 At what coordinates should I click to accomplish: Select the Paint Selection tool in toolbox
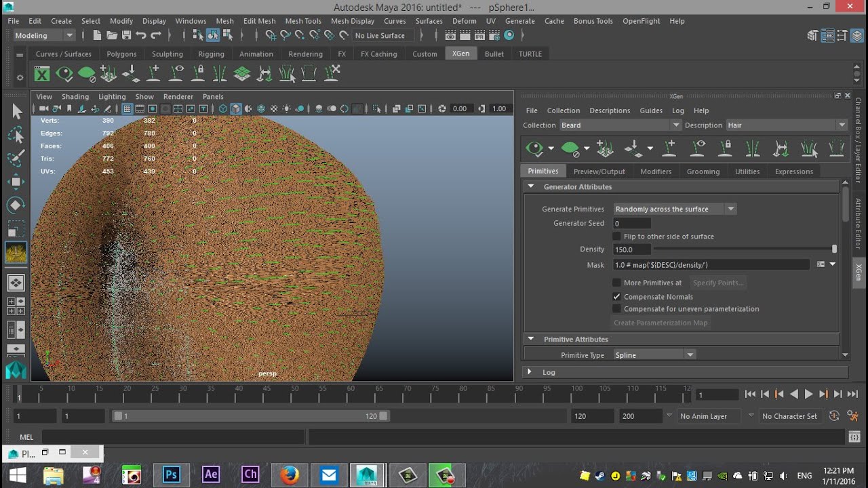point(16,158)
